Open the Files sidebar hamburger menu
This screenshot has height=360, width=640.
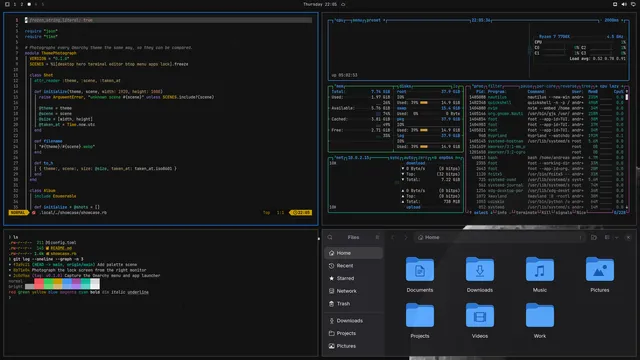coord(377,237)
